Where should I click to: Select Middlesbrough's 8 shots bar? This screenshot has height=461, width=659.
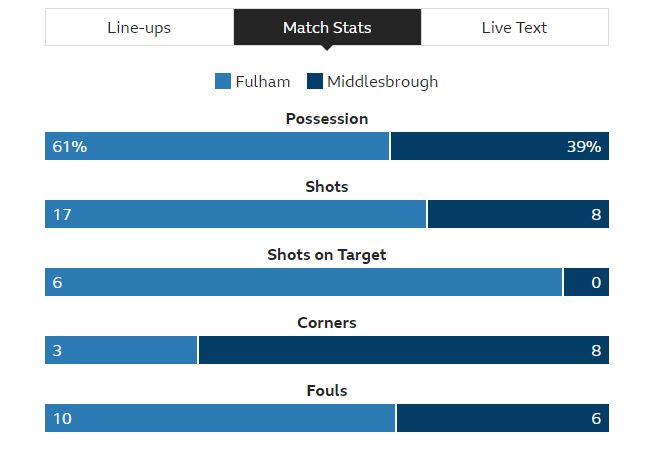tap(518, 214)
